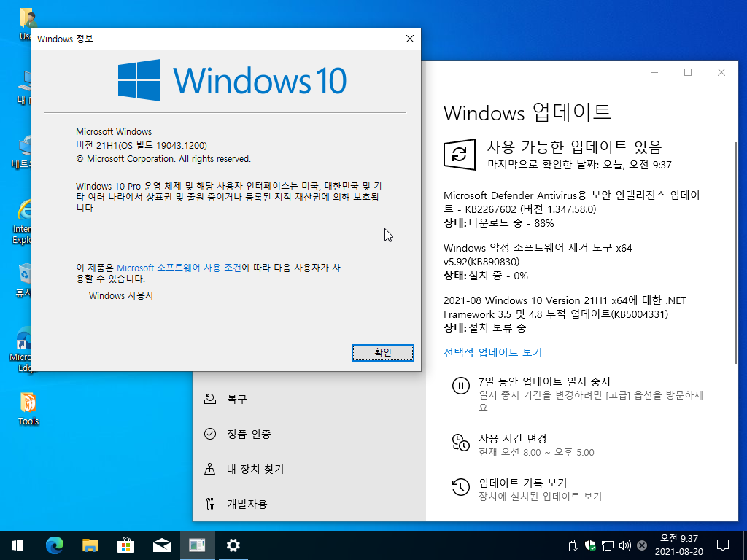Open 선택적 업데이트 보기 link
Screen dimensions: 747x560
click(492, 352)
